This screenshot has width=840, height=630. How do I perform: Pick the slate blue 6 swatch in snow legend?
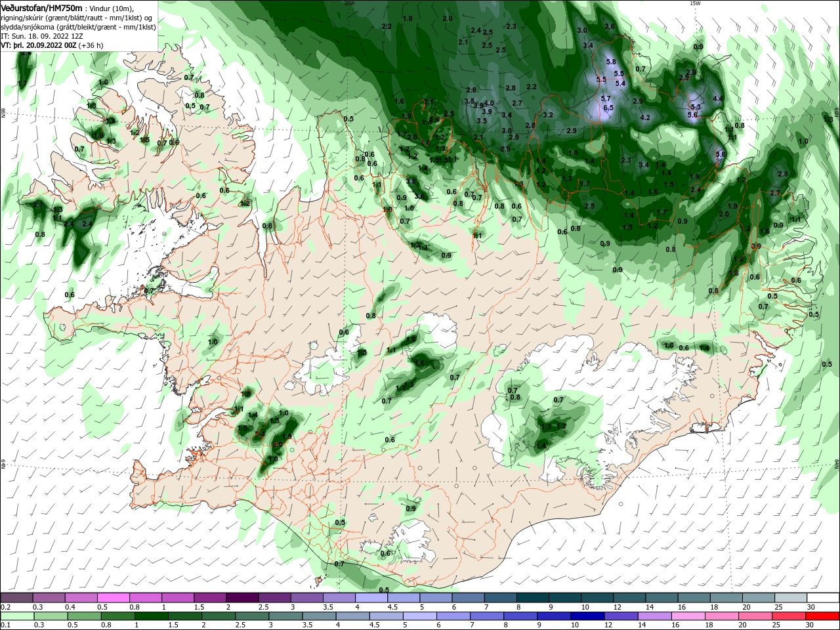click(468, 598)
